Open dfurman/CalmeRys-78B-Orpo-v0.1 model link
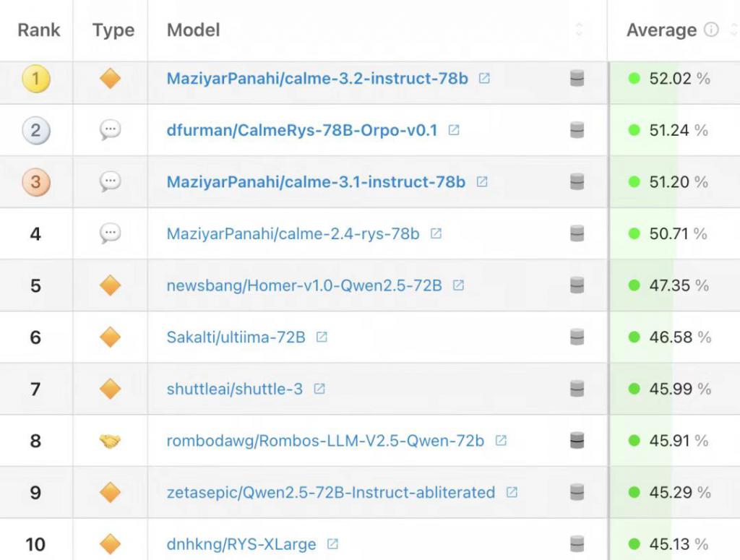Screen dimensions: 740x560 pos(302,130)
